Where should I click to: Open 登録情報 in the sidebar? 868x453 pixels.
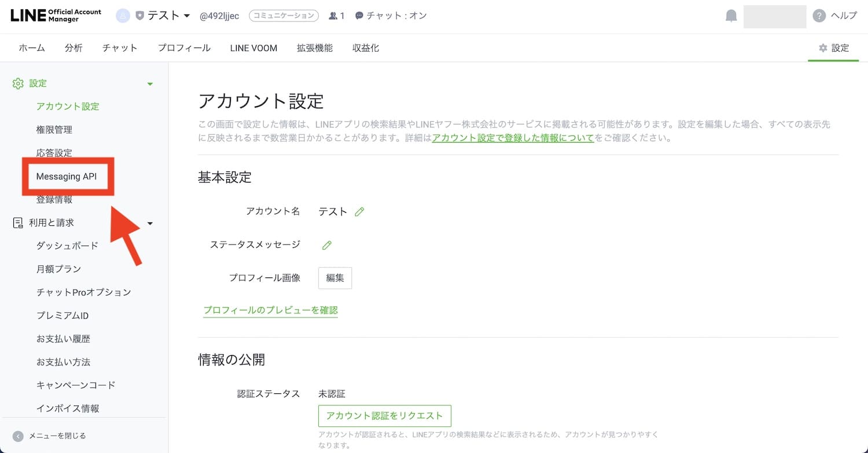[54, 199]
